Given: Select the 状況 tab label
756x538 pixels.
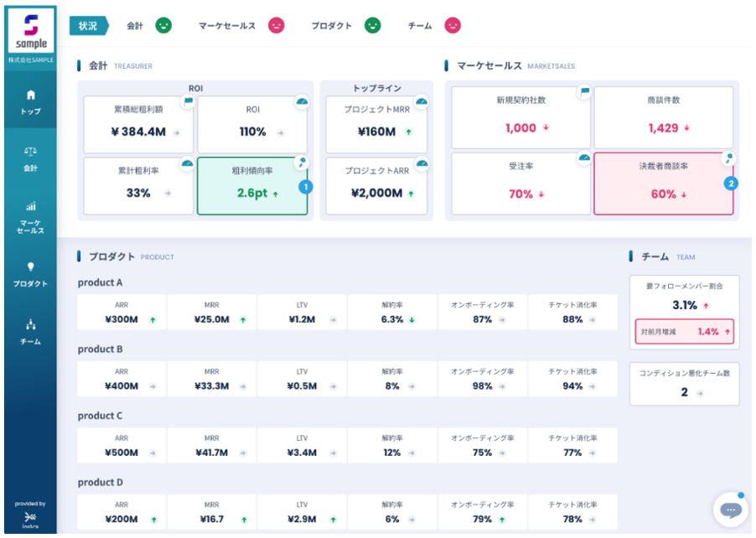Looking at the screenshot, I should pyautogui.click(x=89, y=25).
